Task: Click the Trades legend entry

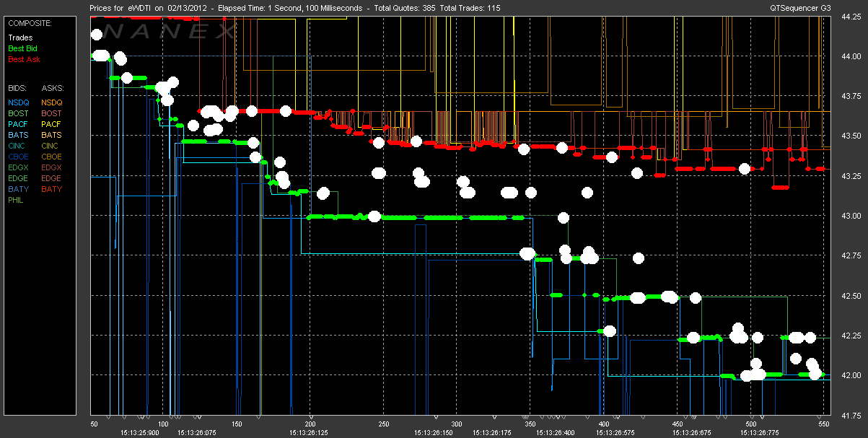Action: pyautogui.click(x=19, y=37)
